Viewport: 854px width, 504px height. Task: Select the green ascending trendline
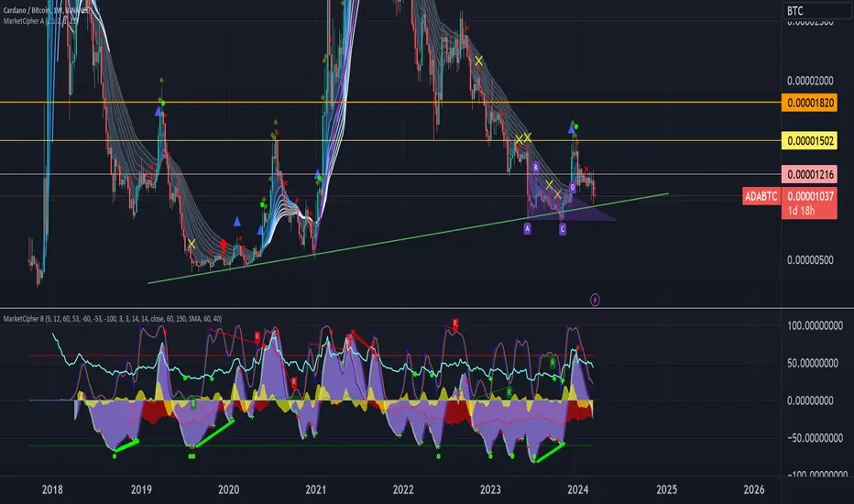click(409, 238)
